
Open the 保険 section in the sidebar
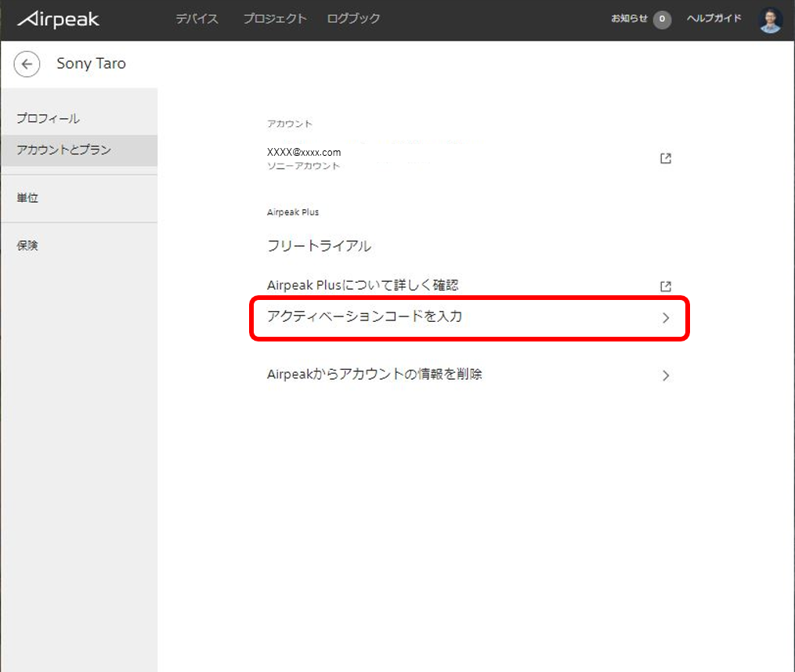(27, 246)
